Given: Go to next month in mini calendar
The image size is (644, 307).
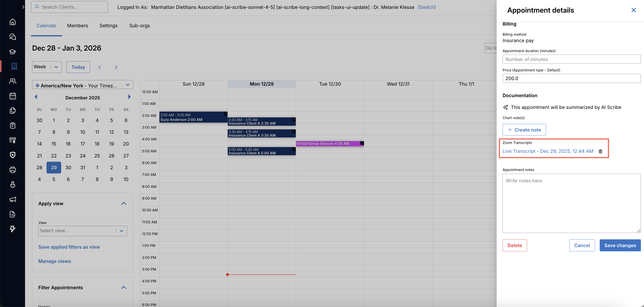Looking at the screenshot, I should coord(129,97).
